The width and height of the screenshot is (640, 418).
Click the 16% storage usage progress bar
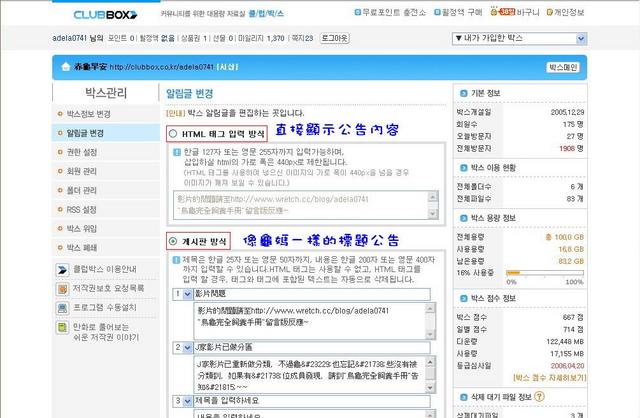point(544,273)
